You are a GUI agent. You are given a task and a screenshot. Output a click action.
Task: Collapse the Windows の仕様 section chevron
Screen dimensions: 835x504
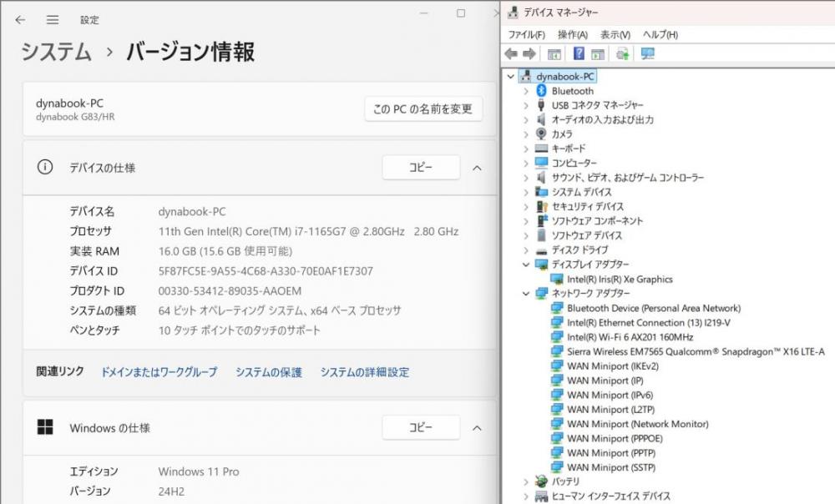coord(477,428)
